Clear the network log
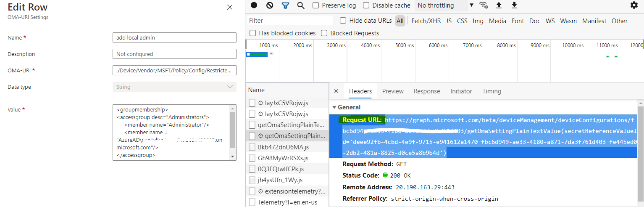The image size is (644, 207). [x=270, y=5]
